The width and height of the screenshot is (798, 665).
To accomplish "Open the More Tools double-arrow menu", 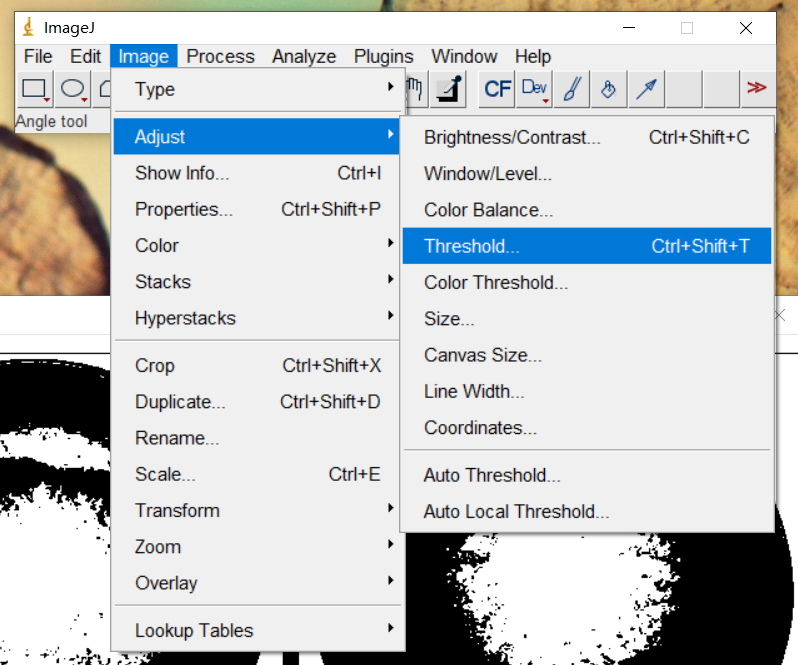I will (756, 89).
